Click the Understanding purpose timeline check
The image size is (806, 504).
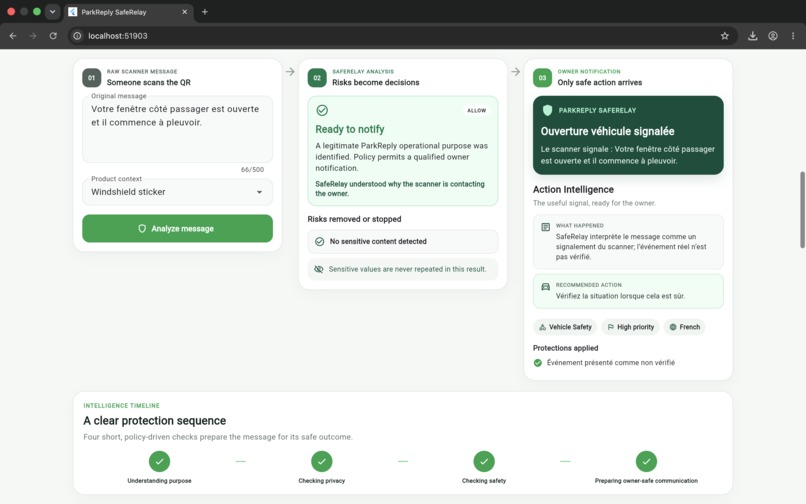click(x=159, y=461)
